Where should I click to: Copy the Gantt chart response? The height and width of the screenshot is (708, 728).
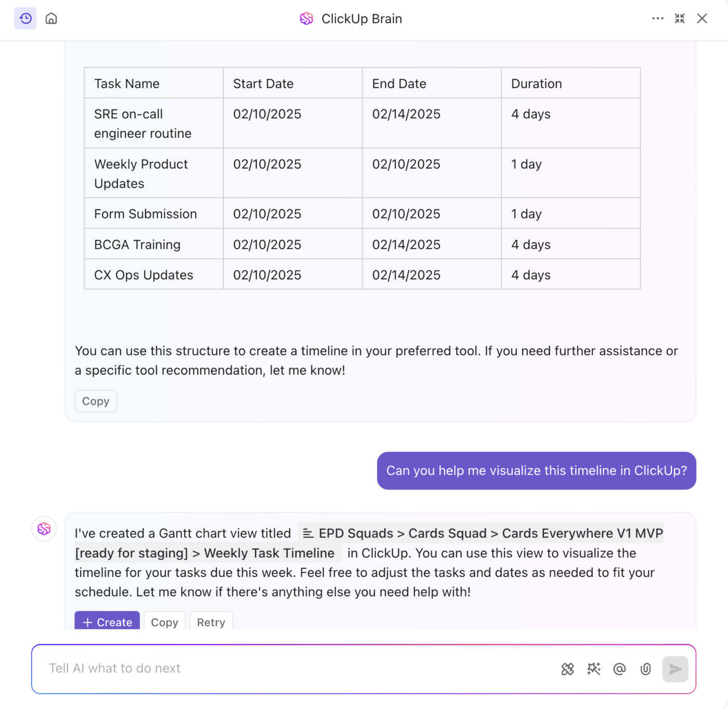pos(164,621)
